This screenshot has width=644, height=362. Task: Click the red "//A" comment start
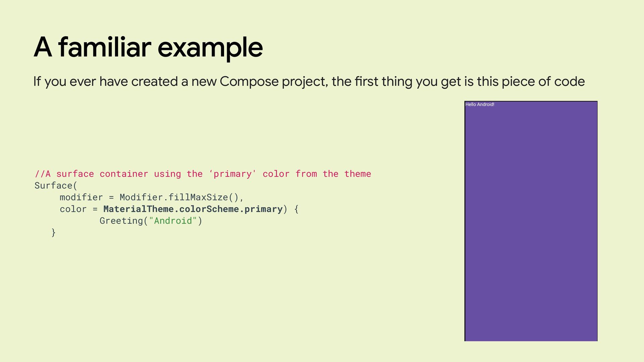tap(43, 174)
